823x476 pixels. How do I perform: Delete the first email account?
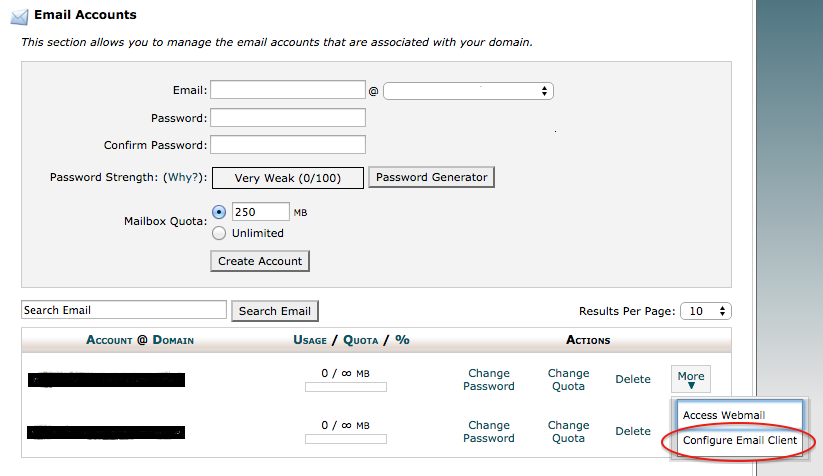point(633,379)
